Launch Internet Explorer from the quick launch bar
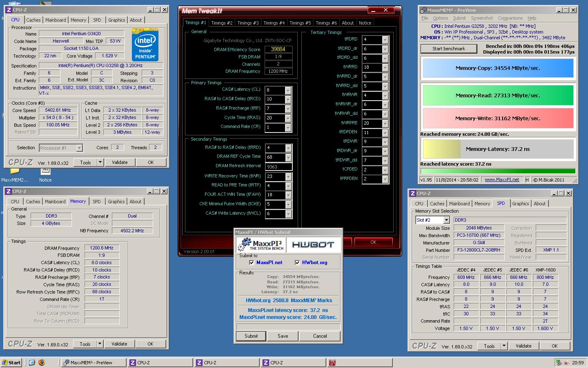The width and height of the screenshot is (588, 368). click(x=32, y=362)
